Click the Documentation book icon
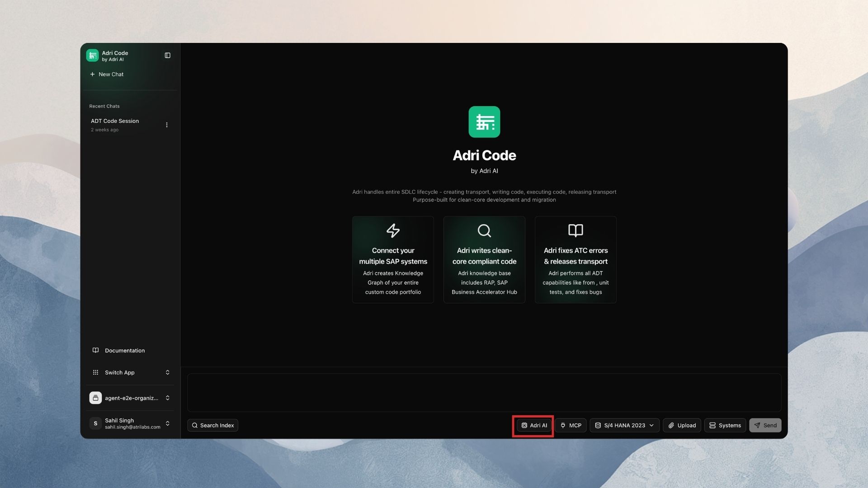868x488 pixels. (x=95, y=351)
